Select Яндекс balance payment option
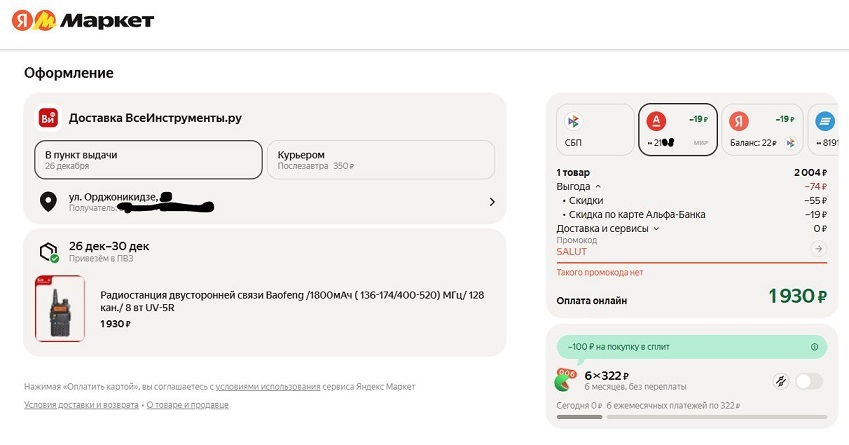The image size is (849, 445). pyautogui.click(x=762, y=130)
